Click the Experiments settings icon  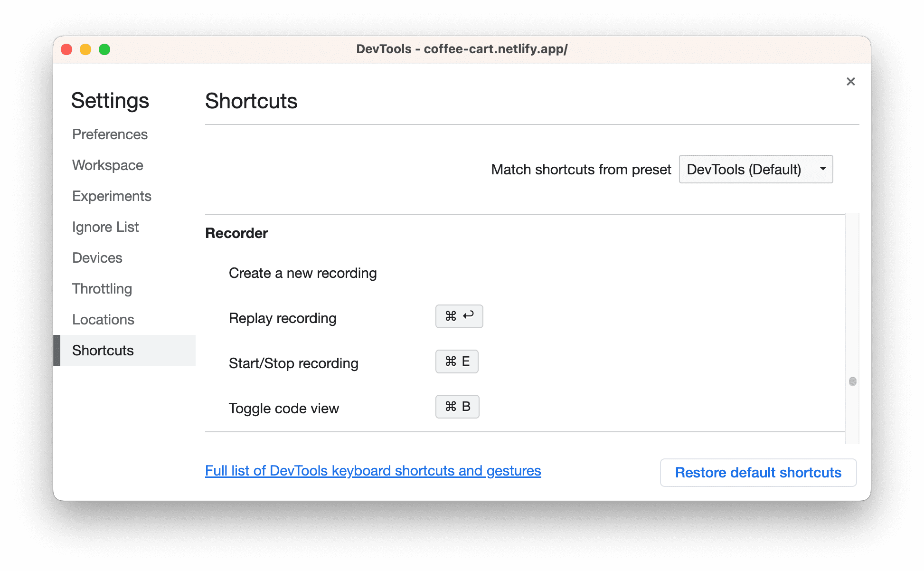pyautogui.click(x=111, y=195)
